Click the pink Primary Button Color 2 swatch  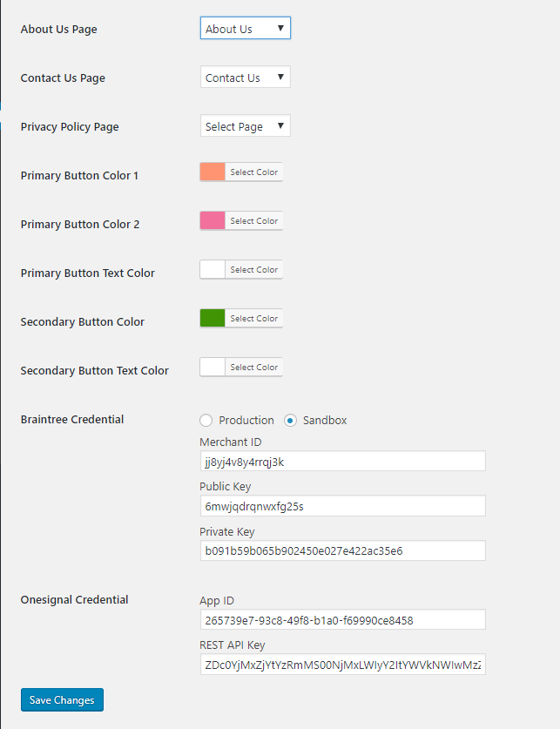[x=212, y=220]
